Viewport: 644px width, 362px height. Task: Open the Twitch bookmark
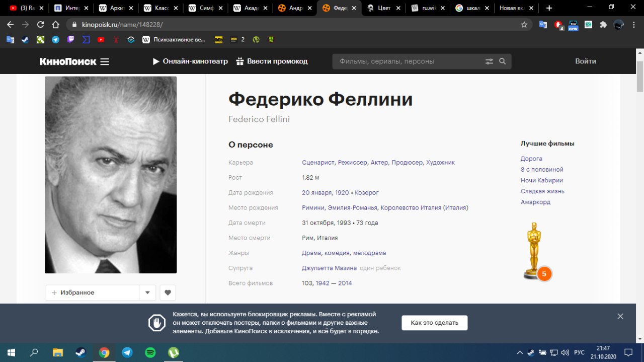coord(71,39)
